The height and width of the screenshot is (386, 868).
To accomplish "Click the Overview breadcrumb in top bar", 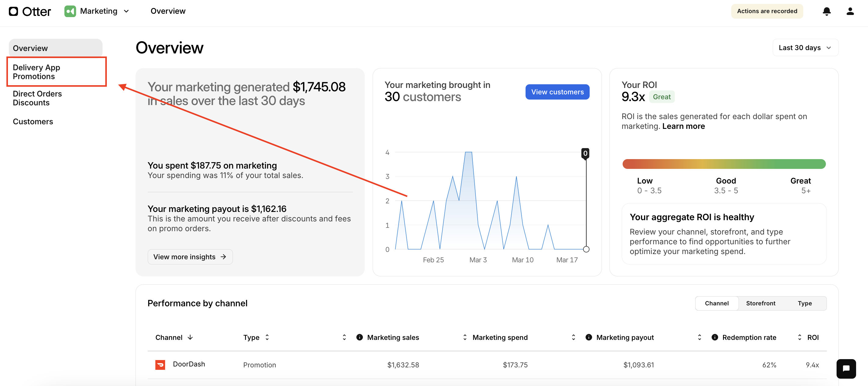I will [168, 11].
